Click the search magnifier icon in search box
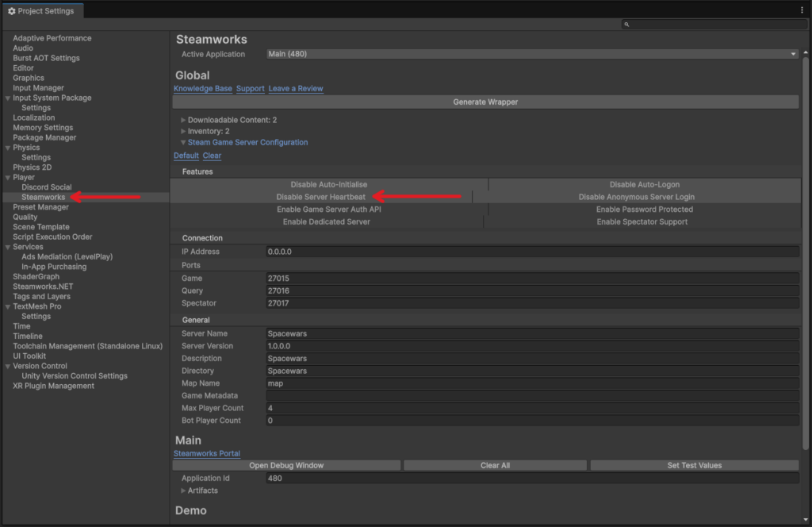Viewport: 812px width, 527px height. pyautogui.click(x=626, y=25)
